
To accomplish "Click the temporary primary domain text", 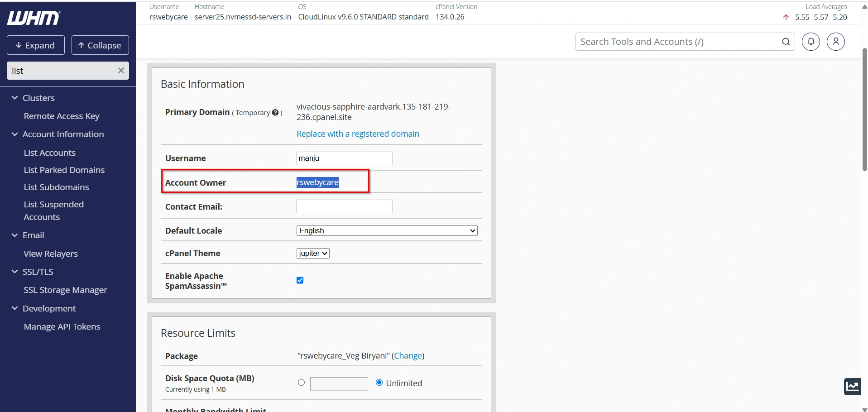I will [374, 112].
